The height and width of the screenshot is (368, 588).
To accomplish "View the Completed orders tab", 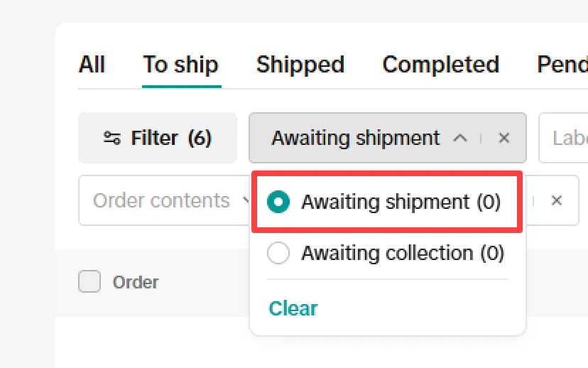I will coord(440,65).
